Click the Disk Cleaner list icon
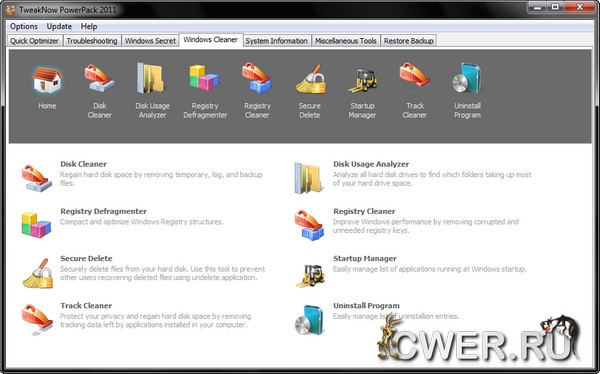This screenshot has width=600, height=374. pos(36,178)
